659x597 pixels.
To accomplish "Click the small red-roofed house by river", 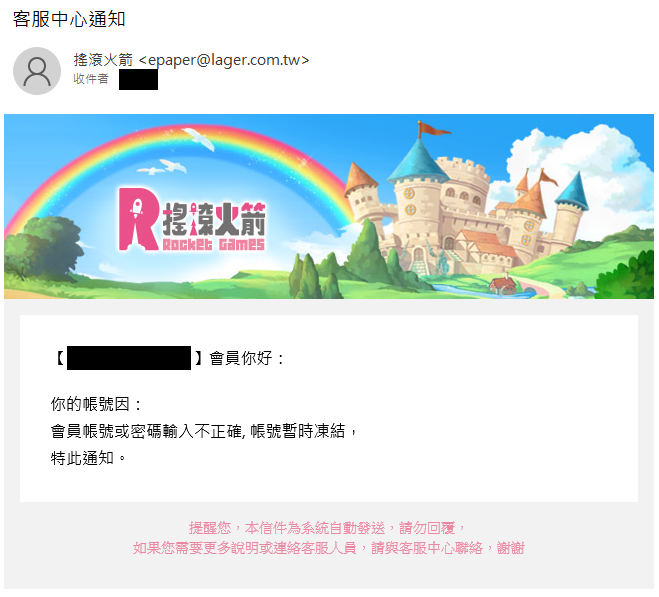I will pos(503,285).
